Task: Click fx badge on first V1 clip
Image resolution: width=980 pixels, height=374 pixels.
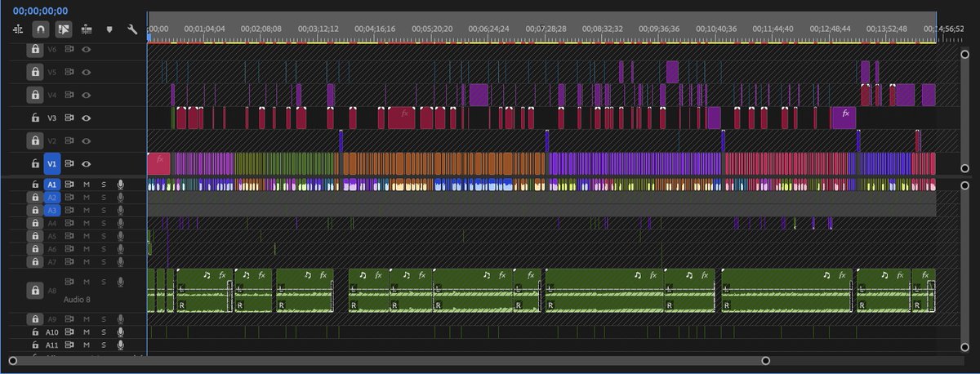Action: coord(160,158)
